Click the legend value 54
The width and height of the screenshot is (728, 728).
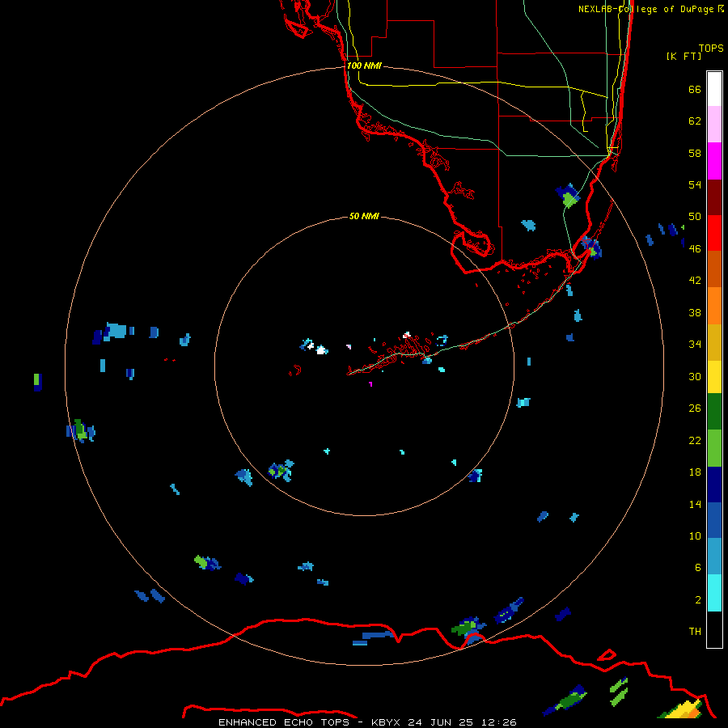tap(695, 184)
